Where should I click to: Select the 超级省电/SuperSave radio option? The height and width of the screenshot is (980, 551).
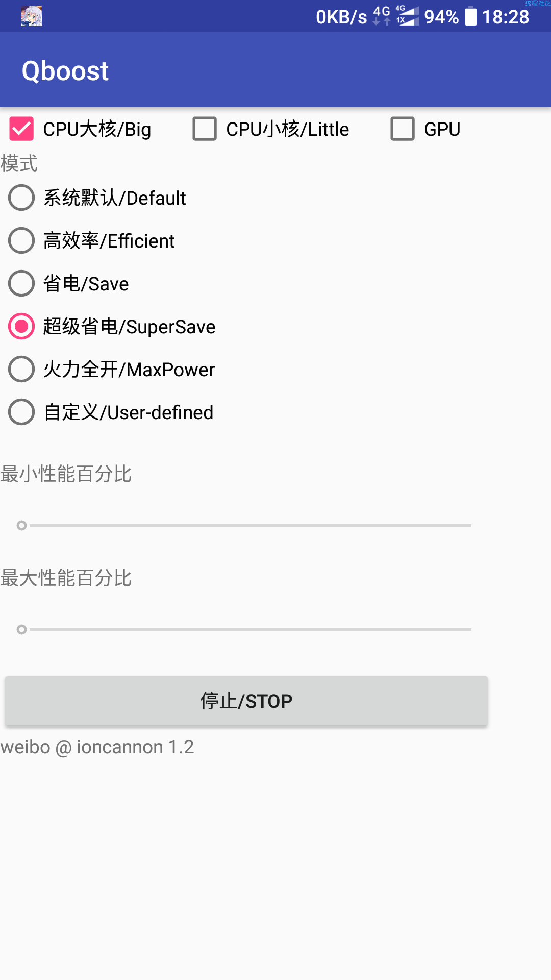click(x=112, y=327)
